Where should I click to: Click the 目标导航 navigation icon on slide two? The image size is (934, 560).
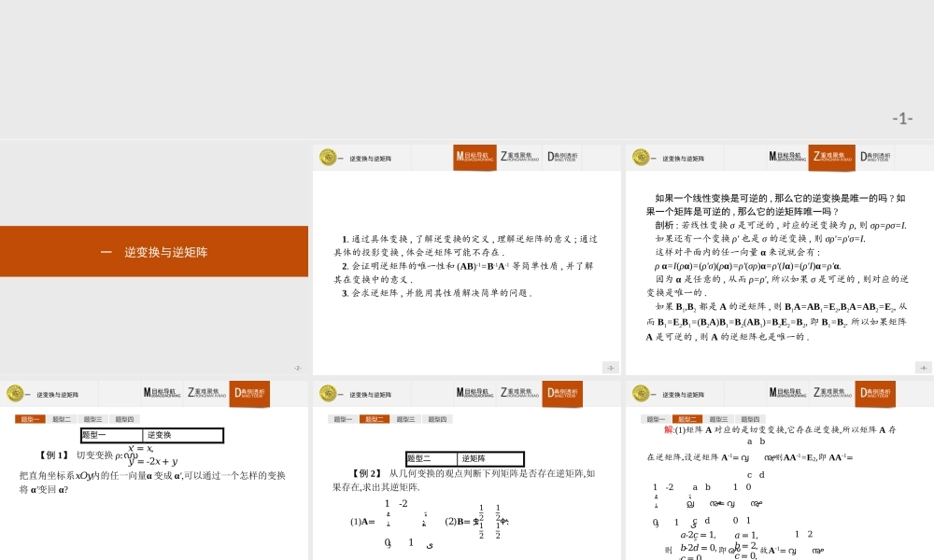tap(474, 158)
